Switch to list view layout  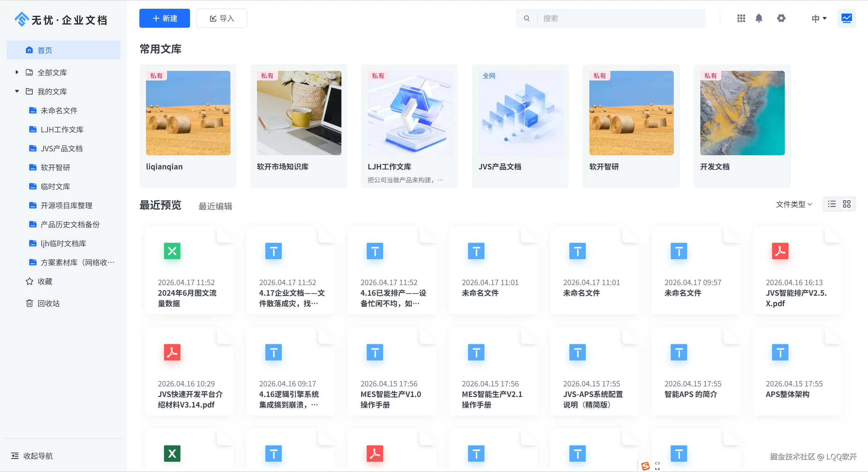832,204
